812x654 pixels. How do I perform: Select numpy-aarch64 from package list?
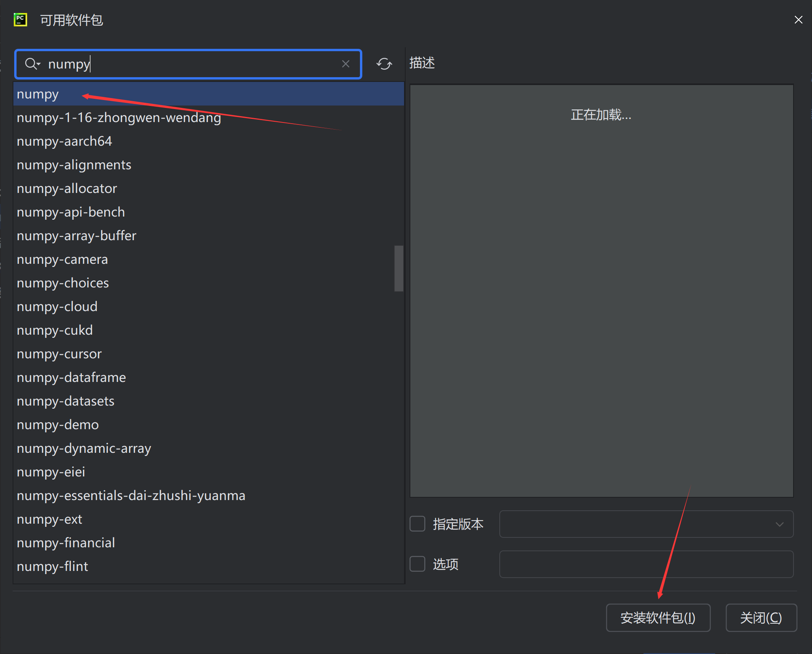pos(65,141)
